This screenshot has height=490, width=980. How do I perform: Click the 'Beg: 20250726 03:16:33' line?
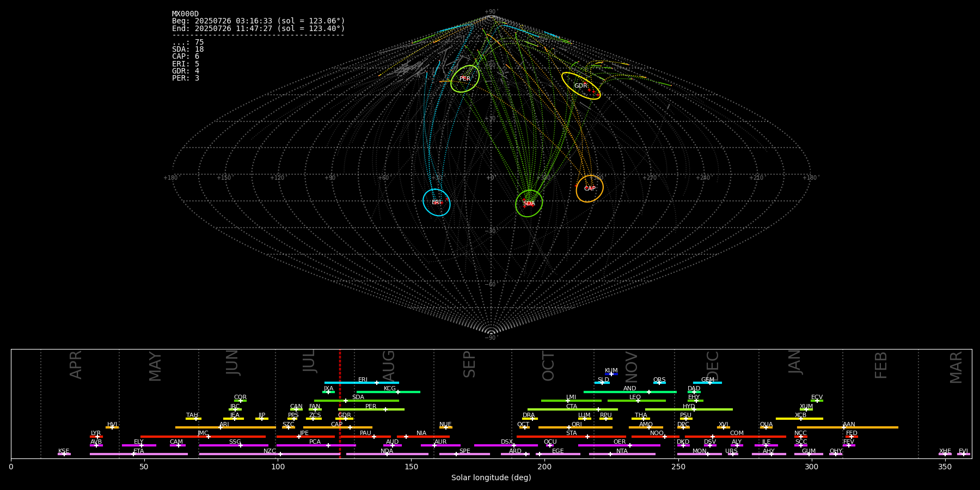pos(259,21)
